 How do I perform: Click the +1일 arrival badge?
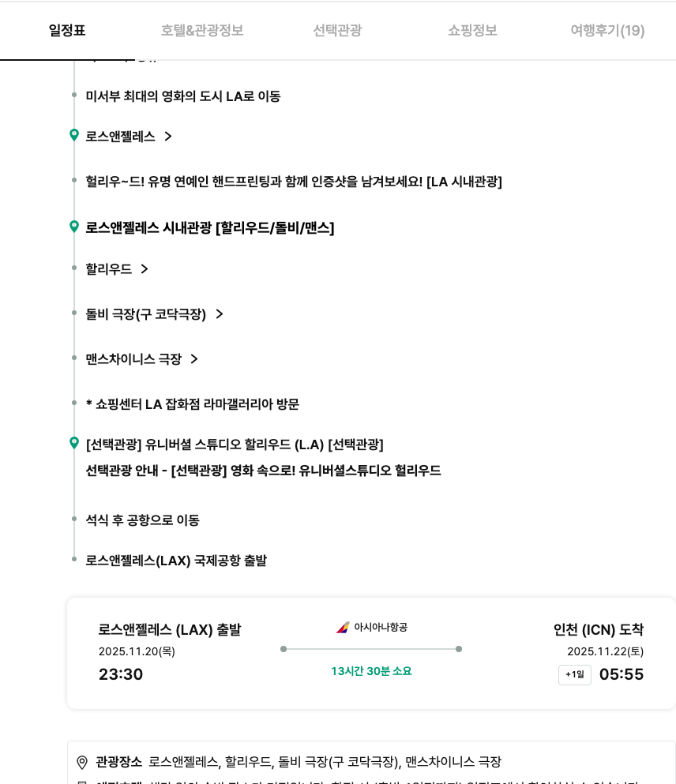pos(575,675)
